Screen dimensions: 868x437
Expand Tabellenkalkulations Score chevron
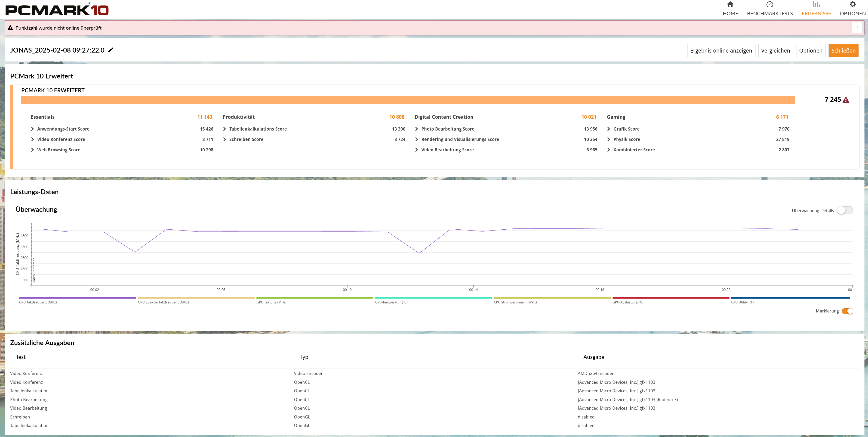225,129
